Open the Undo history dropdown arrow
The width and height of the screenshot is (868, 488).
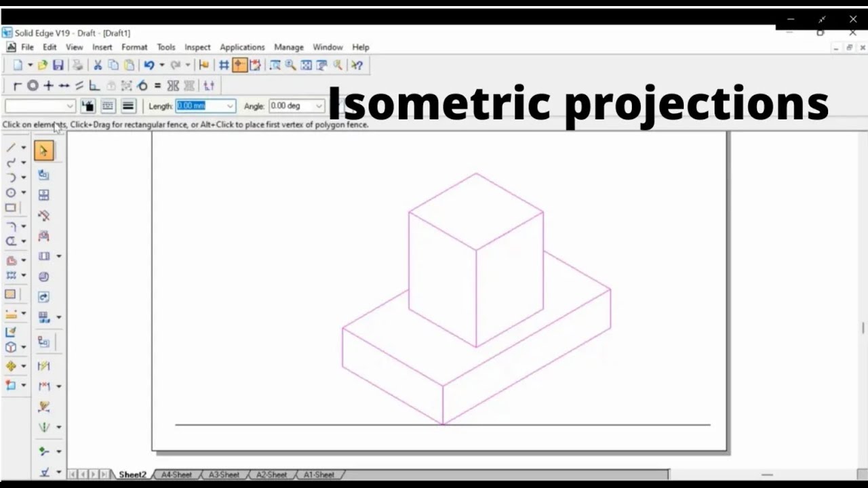click(161, 65)
